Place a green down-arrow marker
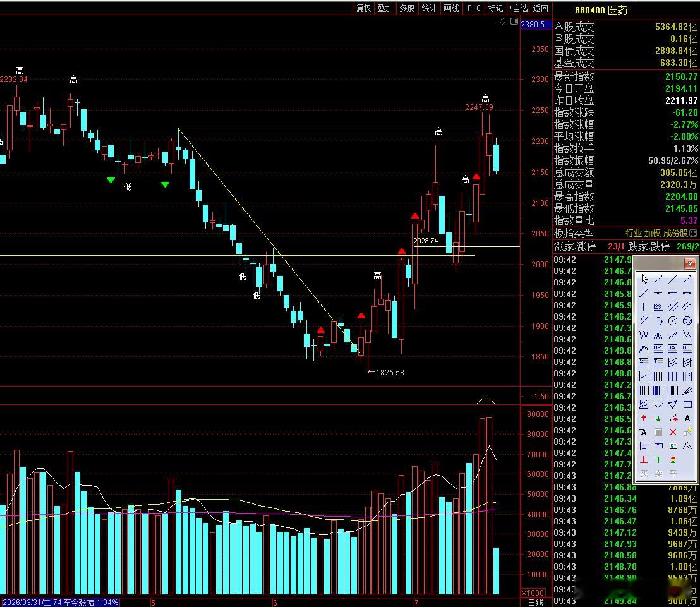This screenshot has height=607, width=700. [x=658, y=418]
